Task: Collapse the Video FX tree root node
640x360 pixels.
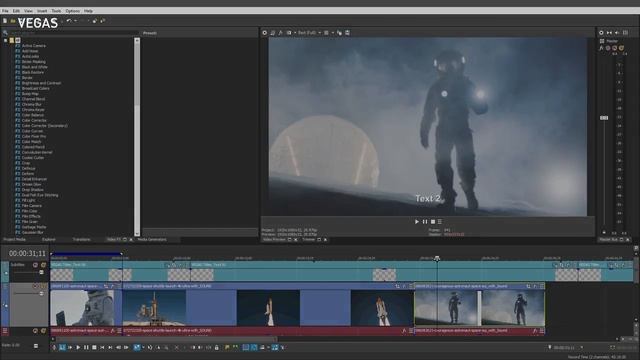Action: (5, 40)
